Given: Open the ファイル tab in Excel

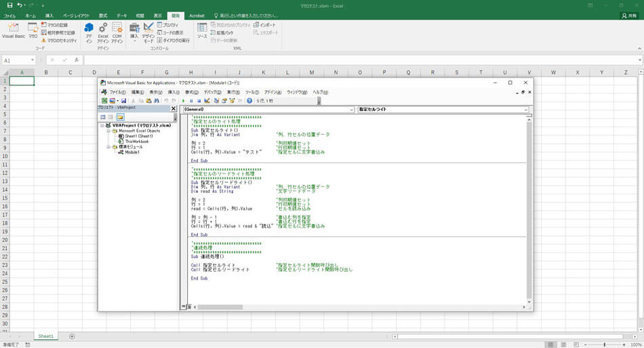Looking at the screenshot, I should pos(9,16).
